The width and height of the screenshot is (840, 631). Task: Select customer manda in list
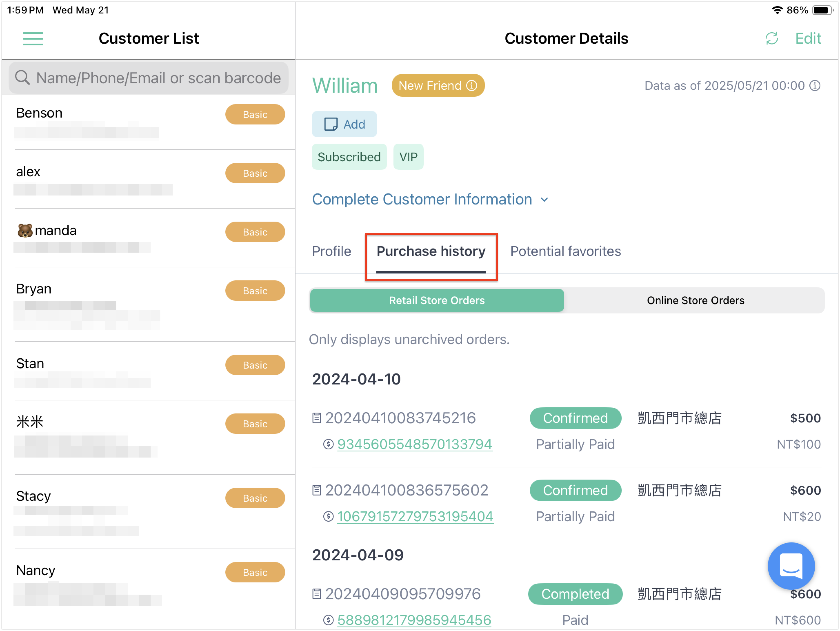[149, 238]
